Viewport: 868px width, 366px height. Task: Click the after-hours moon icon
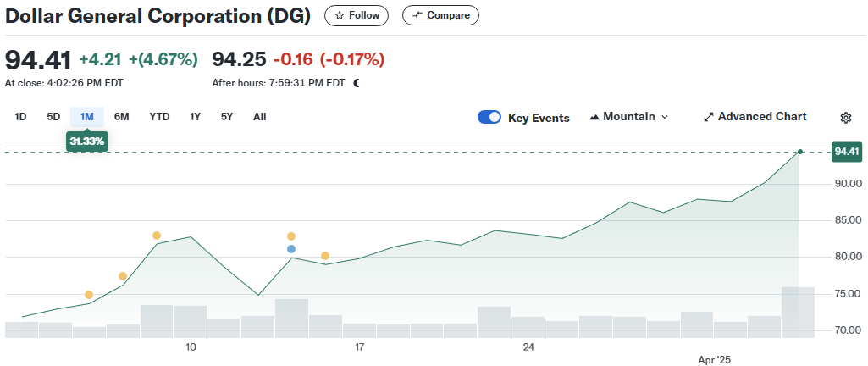point(357,83)
